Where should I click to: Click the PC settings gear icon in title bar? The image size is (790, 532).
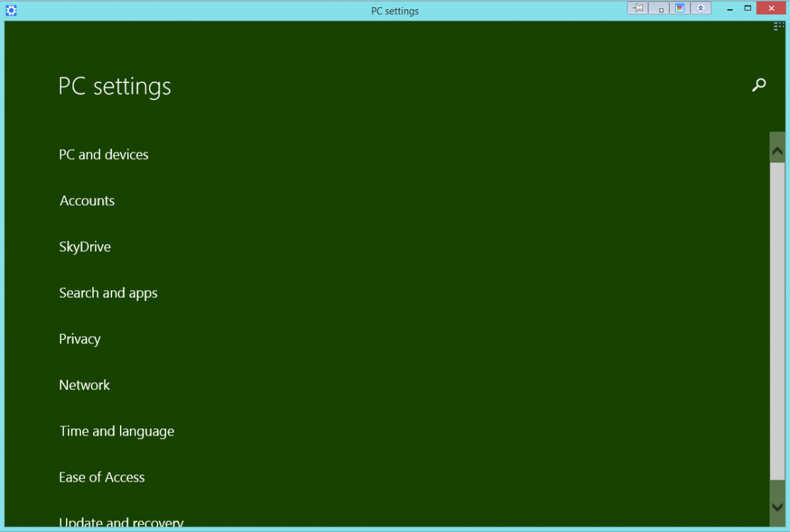point(11,10)
